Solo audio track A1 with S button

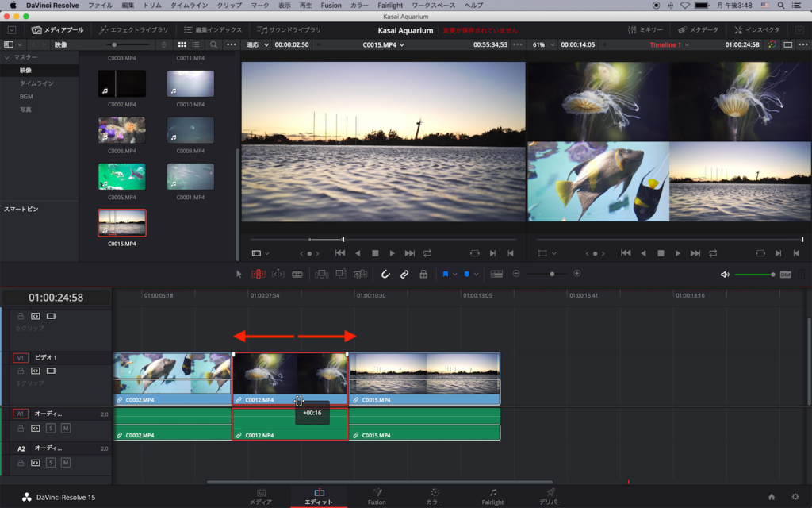tap(51, 428)
